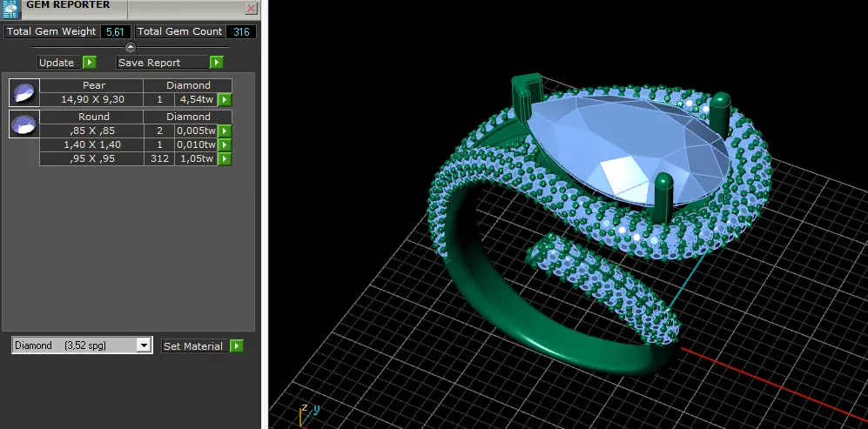Click the Diamond cell in the Round header
This screenshot has width=868, height=429.
(x=188, y=117)
